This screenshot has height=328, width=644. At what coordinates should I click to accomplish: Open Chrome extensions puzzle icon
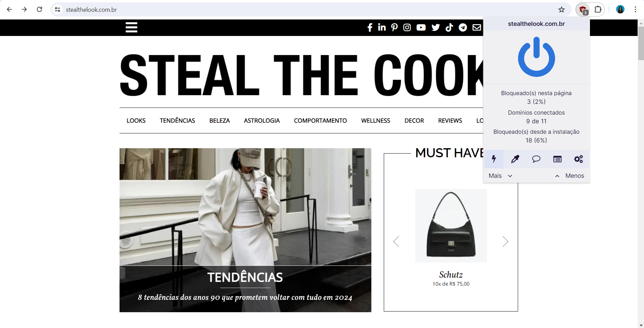point(598,9)
